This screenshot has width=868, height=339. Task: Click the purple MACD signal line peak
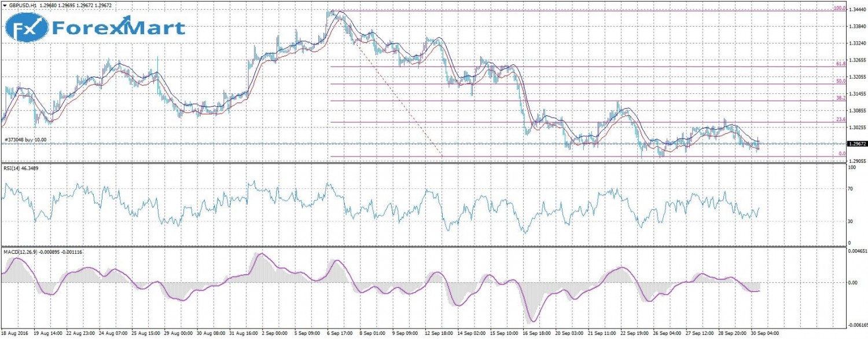[262, 254]
